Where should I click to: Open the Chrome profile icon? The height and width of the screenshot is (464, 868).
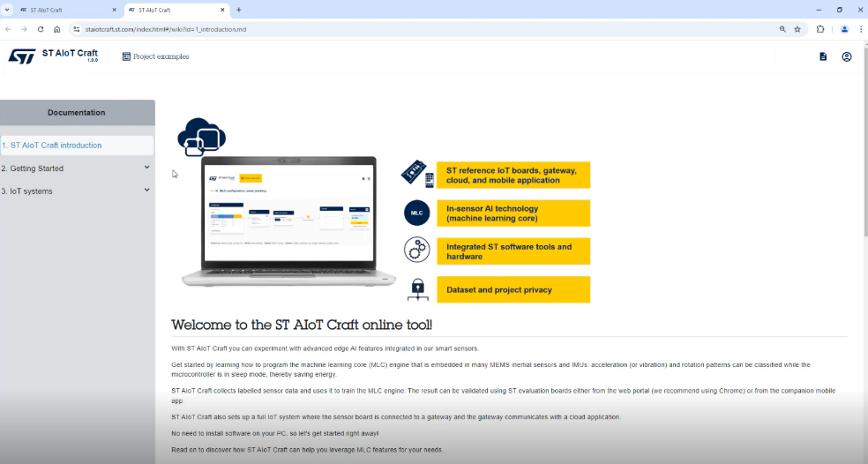844,29
